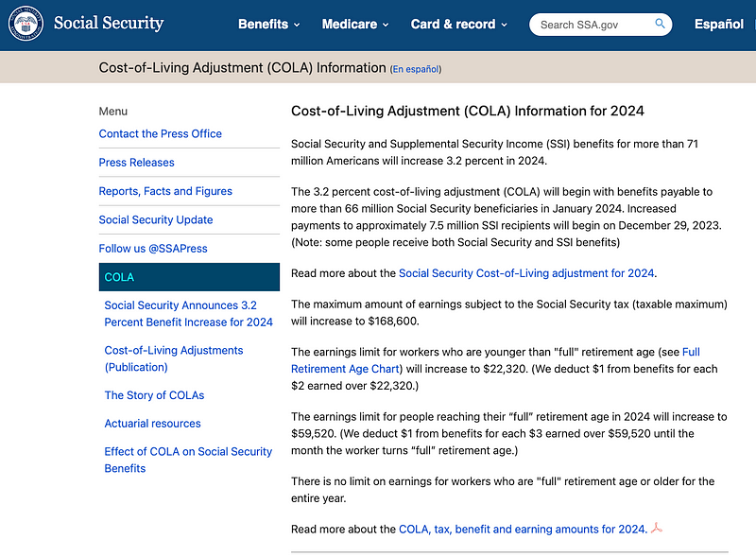Select the highlighted COLA menu item
The width and height of the screenshot is (756, 557).
[189, 277]
